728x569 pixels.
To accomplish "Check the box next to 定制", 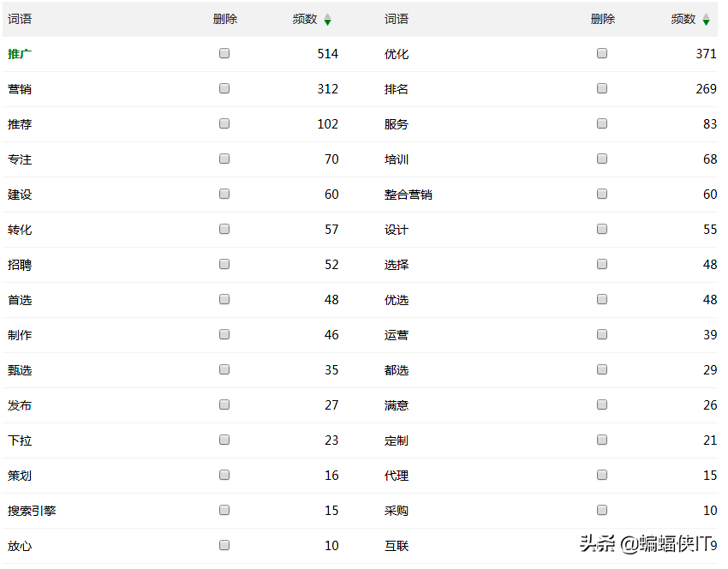I will click(x=602, y=440).
